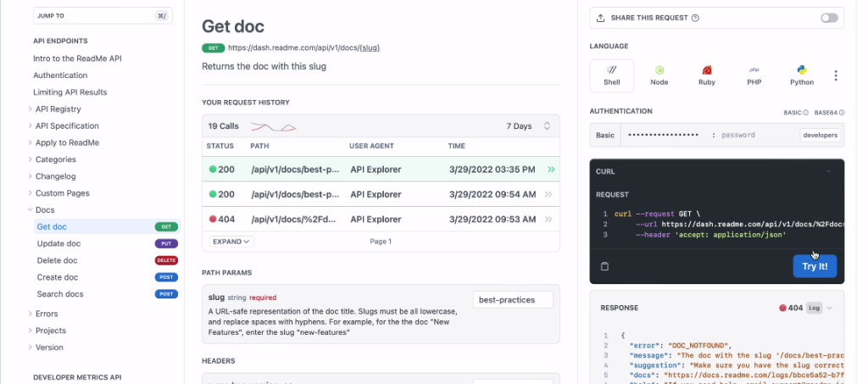Click the POST badge beside Search docs
This screenshot has height=384, width=868.
tap(166, 294)
